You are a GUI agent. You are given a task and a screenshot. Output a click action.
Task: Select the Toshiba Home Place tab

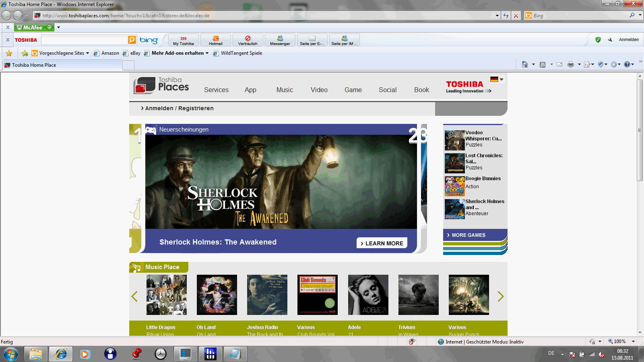pyautogui.click(x=62, y=65)
